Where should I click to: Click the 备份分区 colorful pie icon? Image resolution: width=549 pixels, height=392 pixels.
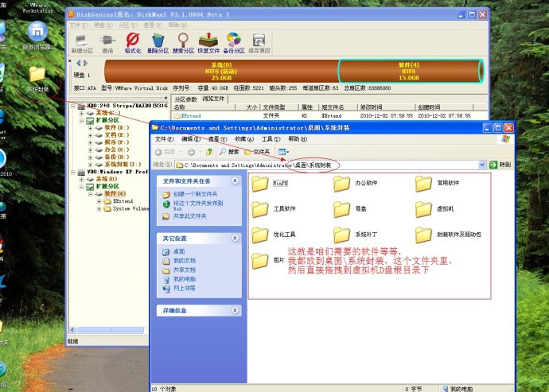point(234,43)
